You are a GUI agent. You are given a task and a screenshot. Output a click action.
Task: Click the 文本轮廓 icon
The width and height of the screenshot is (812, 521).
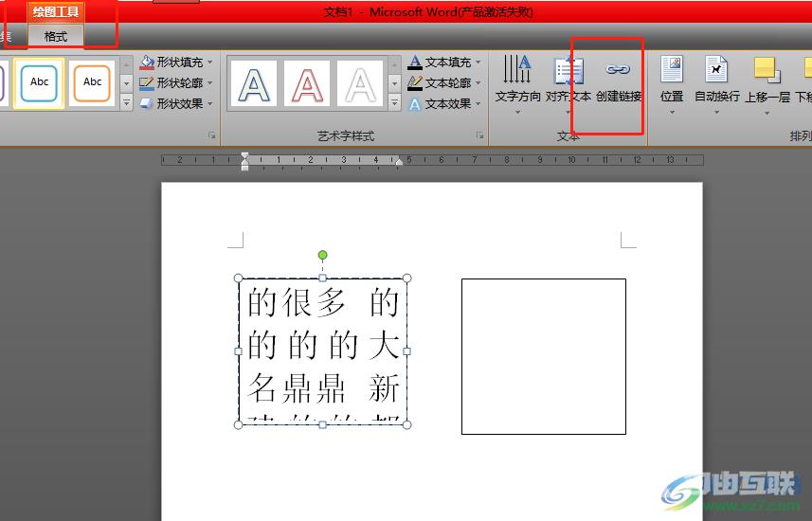[415, 82]
